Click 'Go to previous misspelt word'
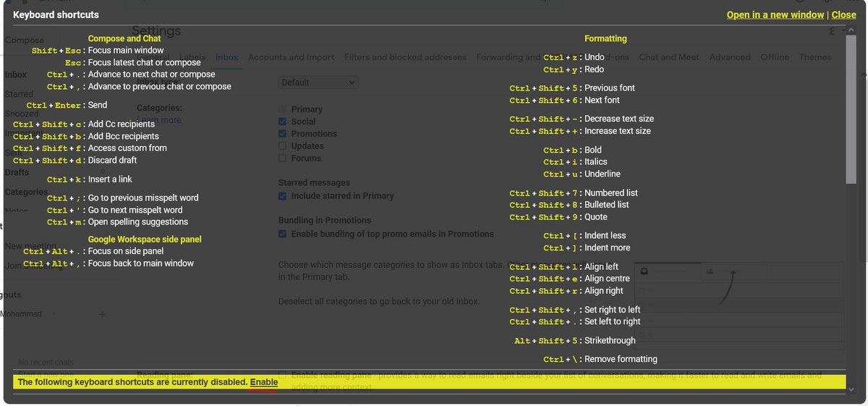 (122, 198)
